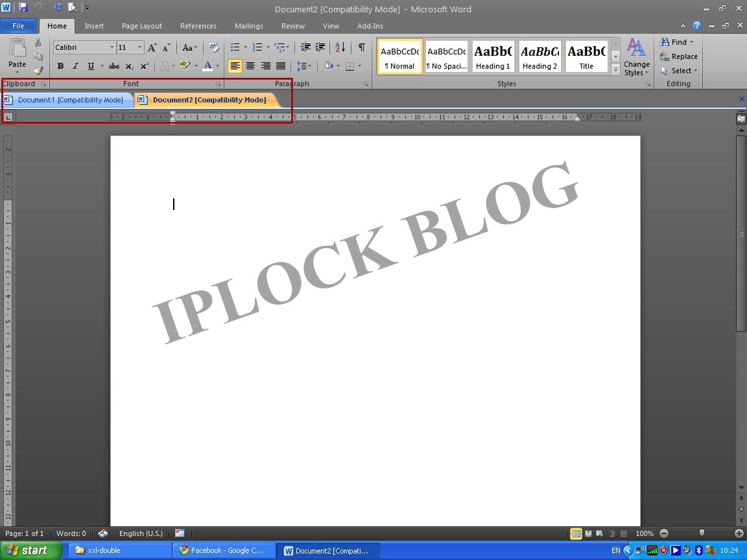The image size is (747, 560).
Task: Apply Subscript formatting
Action: 129,66
